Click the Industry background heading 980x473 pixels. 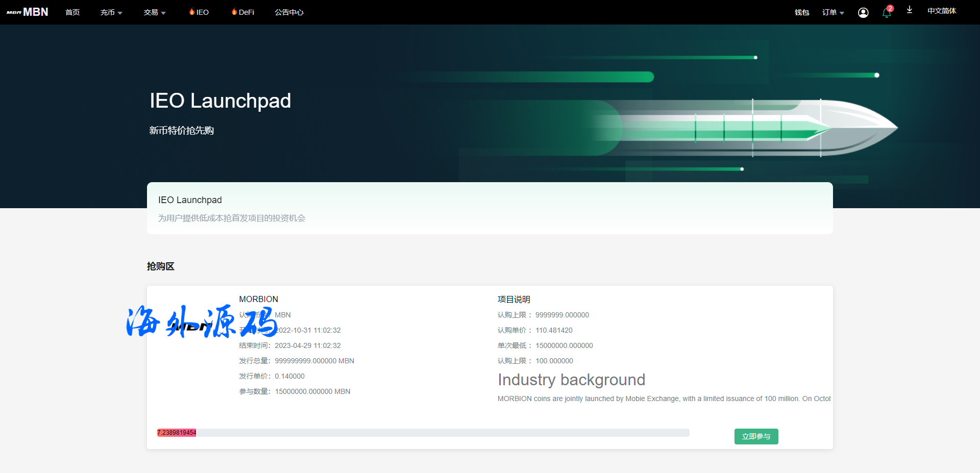coord(571,380)
